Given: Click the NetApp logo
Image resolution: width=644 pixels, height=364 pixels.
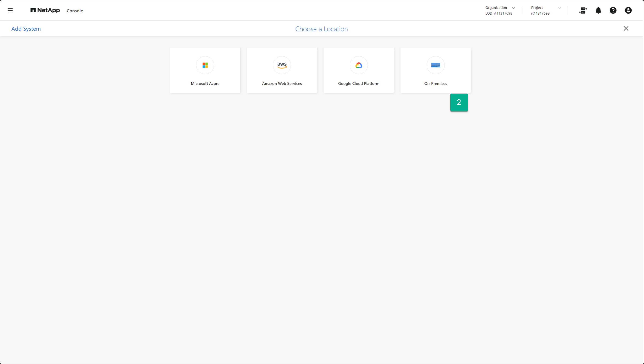Looking at the screenshot, I should pyautogui.click(x=45, y=11).
